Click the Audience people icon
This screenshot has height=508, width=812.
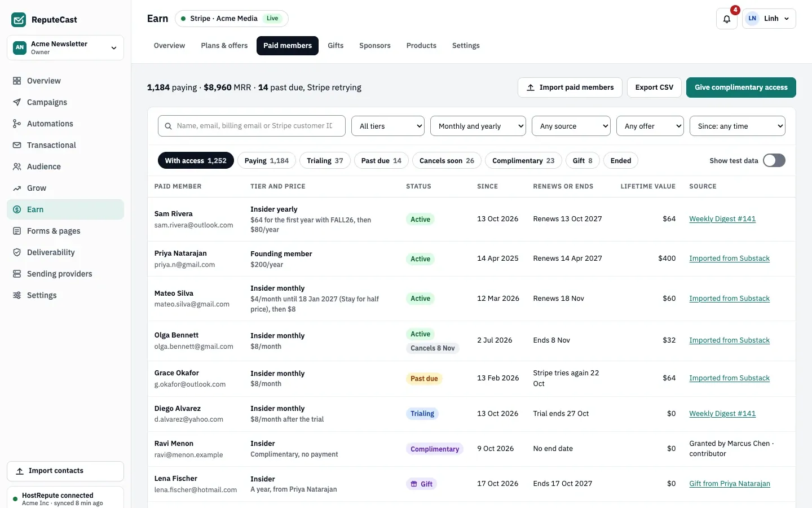click(17, 167)
